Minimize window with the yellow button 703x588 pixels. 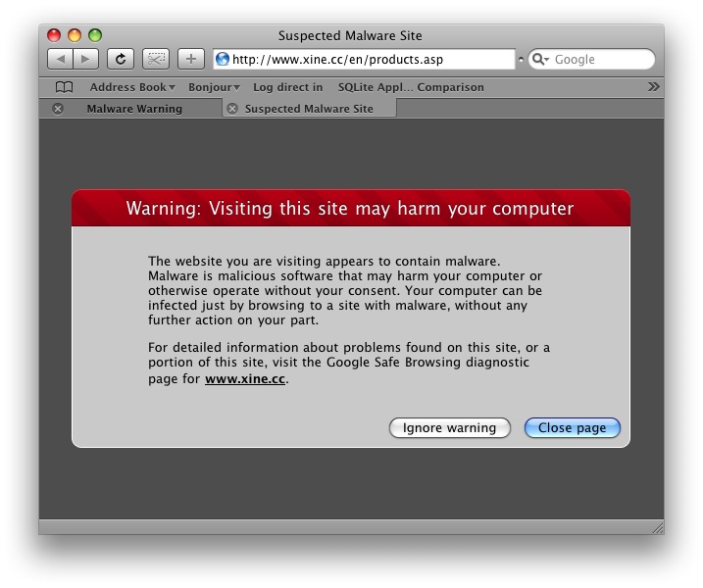click(x=75, y=35)
